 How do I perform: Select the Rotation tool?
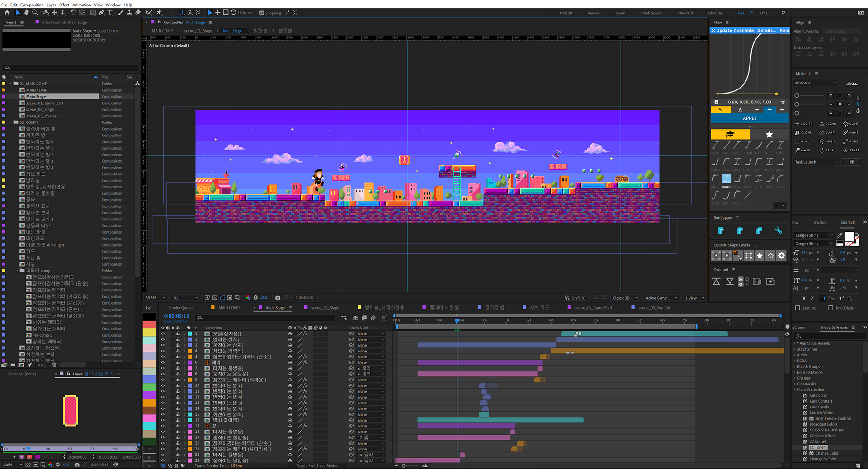point(73,13)
